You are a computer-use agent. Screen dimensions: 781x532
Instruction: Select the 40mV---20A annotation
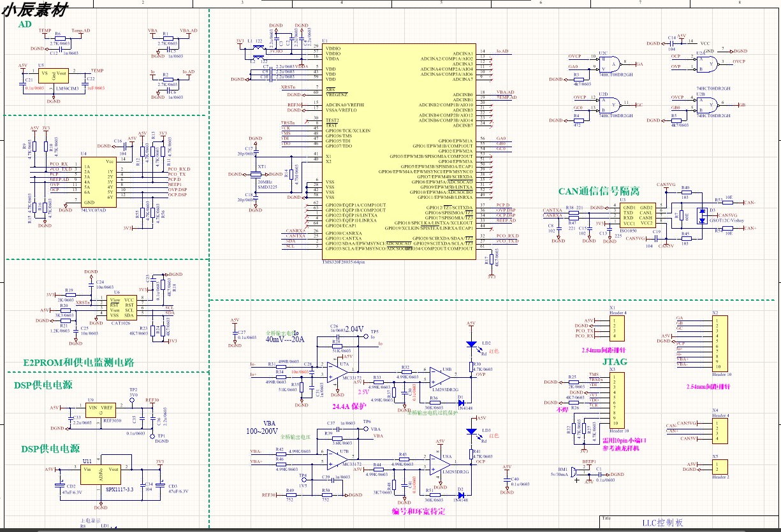[x=285, y=340]
